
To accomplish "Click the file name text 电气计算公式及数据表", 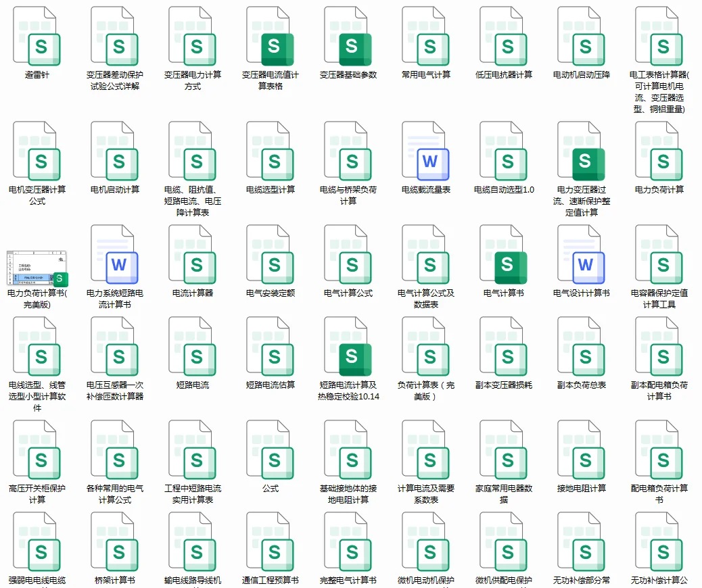I will [426, 299].
